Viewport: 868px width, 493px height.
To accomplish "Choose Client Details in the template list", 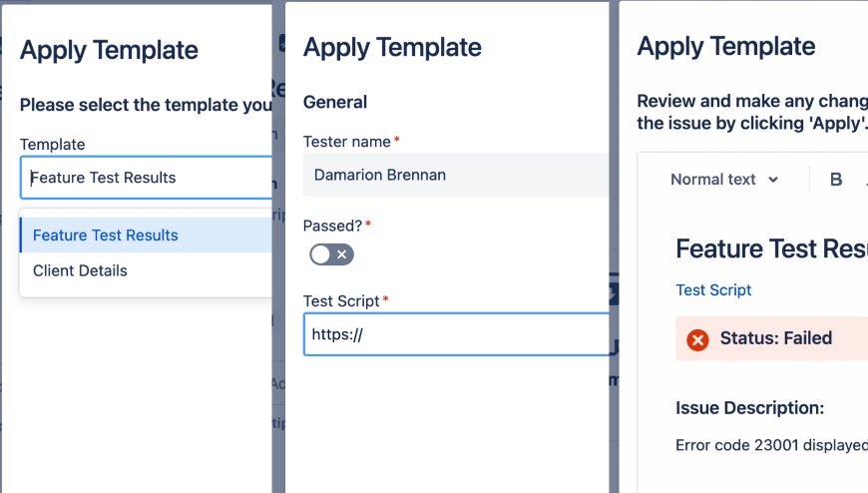I will tap(80, 270).
